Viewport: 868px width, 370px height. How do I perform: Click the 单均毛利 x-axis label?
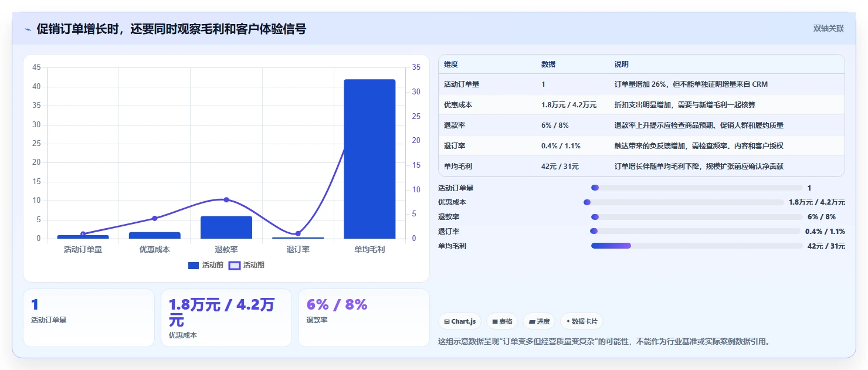point(369,249)
